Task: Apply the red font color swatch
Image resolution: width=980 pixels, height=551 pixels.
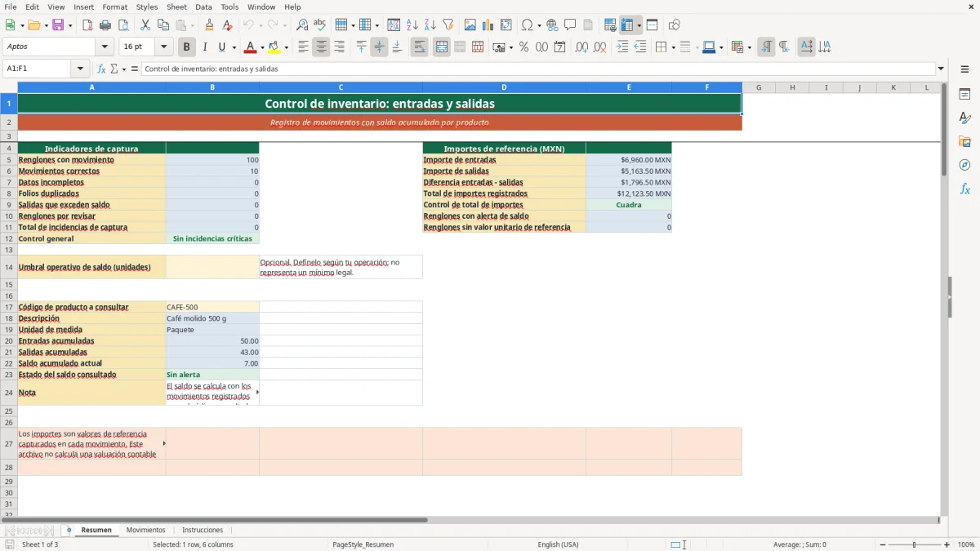Action: (x=250, y=47)
